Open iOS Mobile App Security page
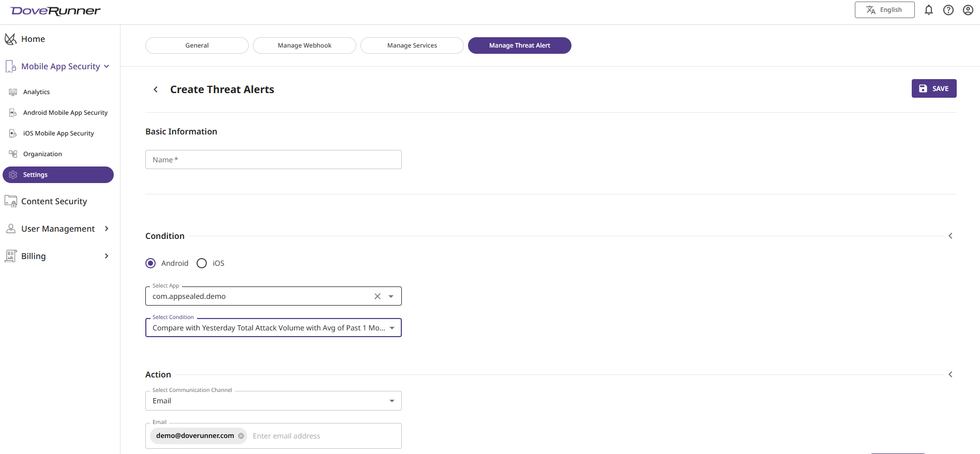Screen dimensions: 980x454 (58, 133)
